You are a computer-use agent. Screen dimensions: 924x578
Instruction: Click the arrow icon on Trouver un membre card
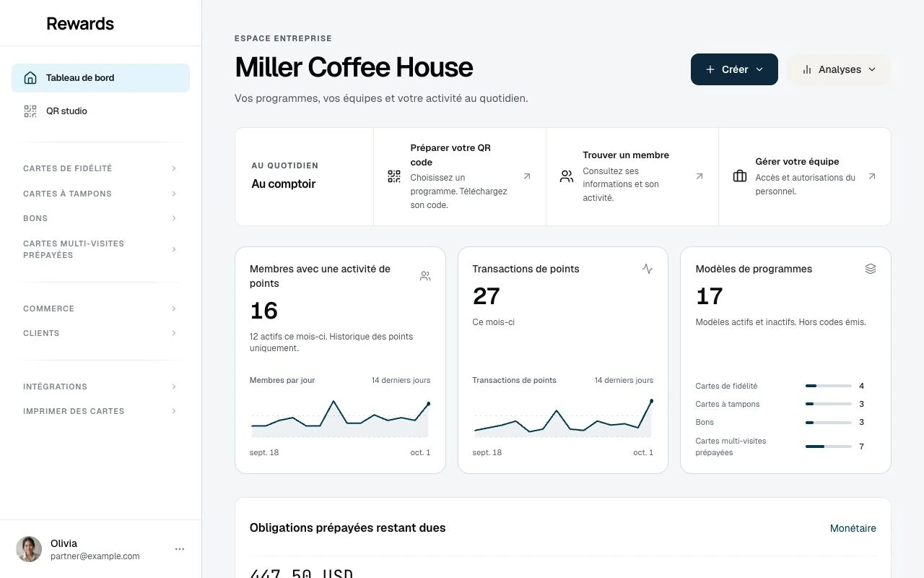pyautogui.click(x=699, y=176)
